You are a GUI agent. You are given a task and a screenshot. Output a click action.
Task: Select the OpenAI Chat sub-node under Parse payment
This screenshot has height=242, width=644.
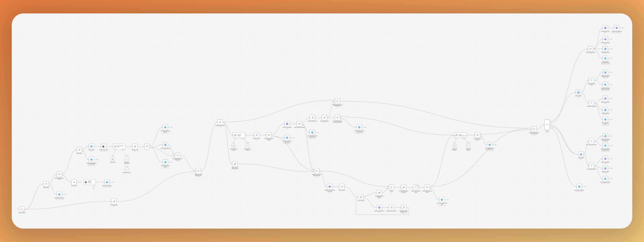pos(113,159)
